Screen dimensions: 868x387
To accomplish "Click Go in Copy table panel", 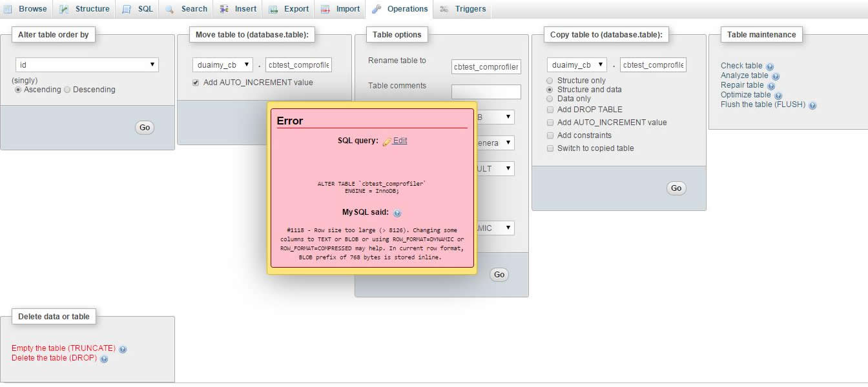I will coord(676,188).
